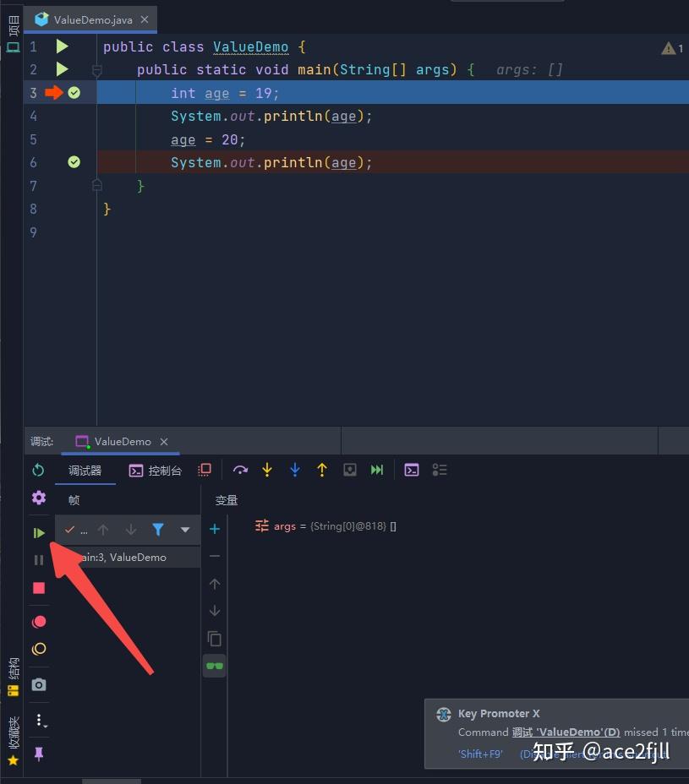Image resolution: width=689 pixels, height=784 pixels.
Task: Open frames dropdown arrow
Action: (185, 530)
